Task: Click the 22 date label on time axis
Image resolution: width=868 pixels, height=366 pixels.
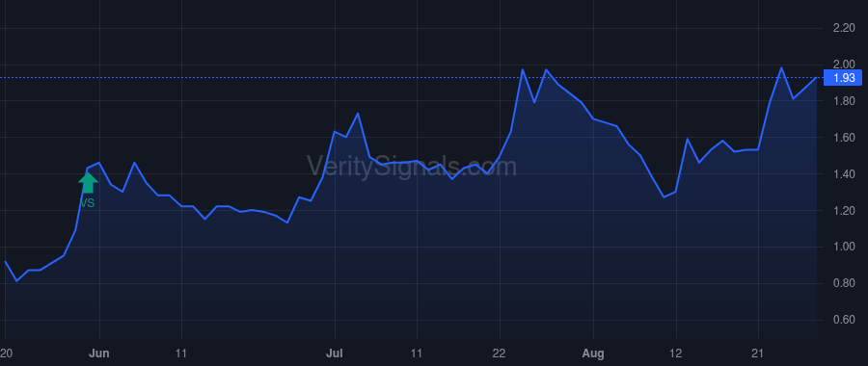Action: click(x=500, y=353)
